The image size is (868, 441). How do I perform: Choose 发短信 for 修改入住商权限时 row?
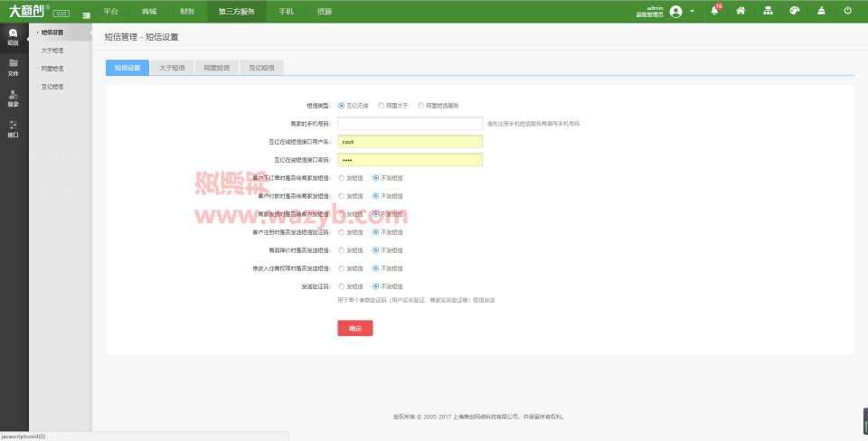[342, 268]
